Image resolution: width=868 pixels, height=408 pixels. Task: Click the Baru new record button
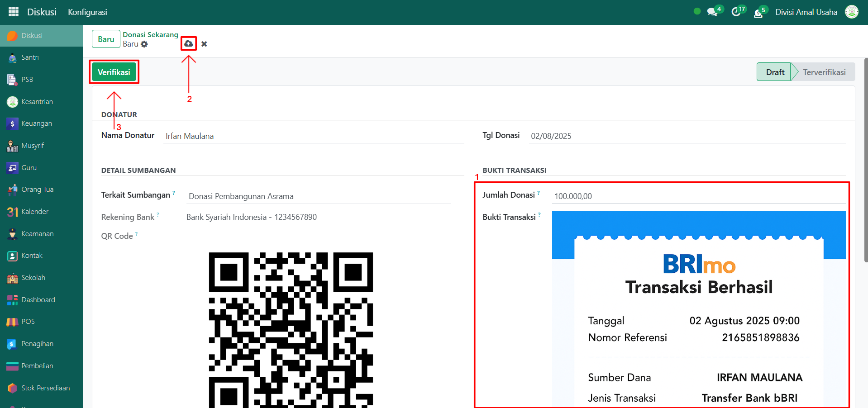[106, 39]
